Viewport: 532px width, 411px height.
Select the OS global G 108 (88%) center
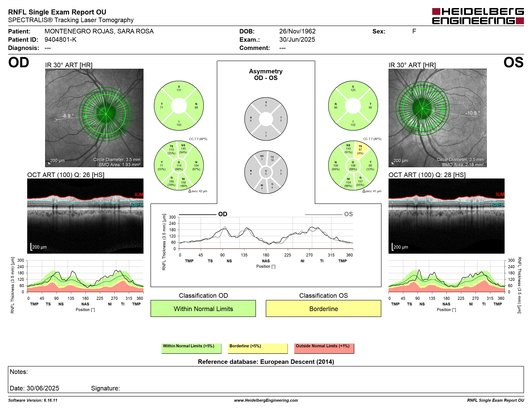353,166
